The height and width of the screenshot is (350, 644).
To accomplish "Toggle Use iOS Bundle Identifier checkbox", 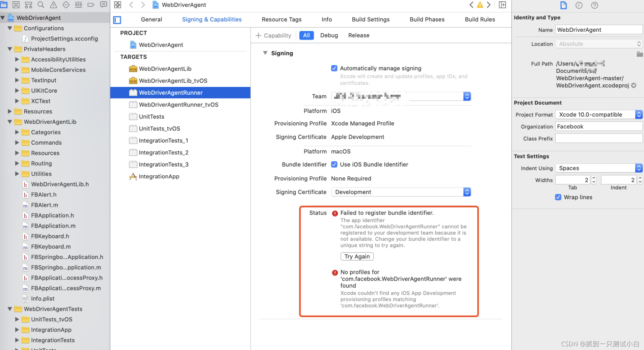I will click(x=334, y=165).
